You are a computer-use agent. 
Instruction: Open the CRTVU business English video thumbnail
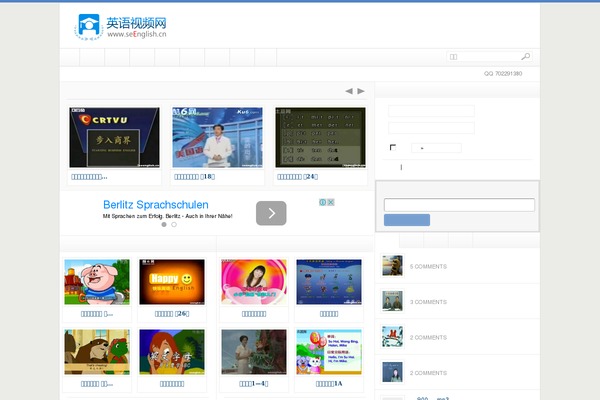(114, 137)
